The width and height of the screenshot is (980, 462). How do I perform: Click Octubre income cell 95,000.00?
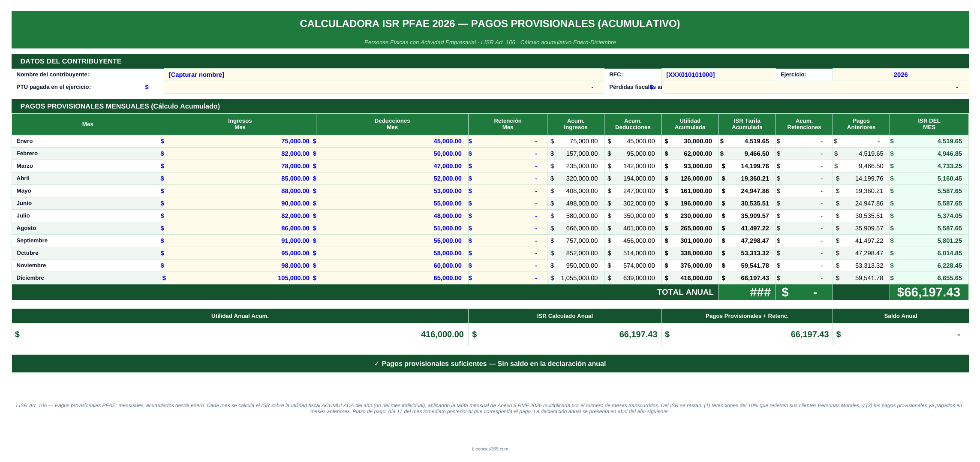pos(240,253)
